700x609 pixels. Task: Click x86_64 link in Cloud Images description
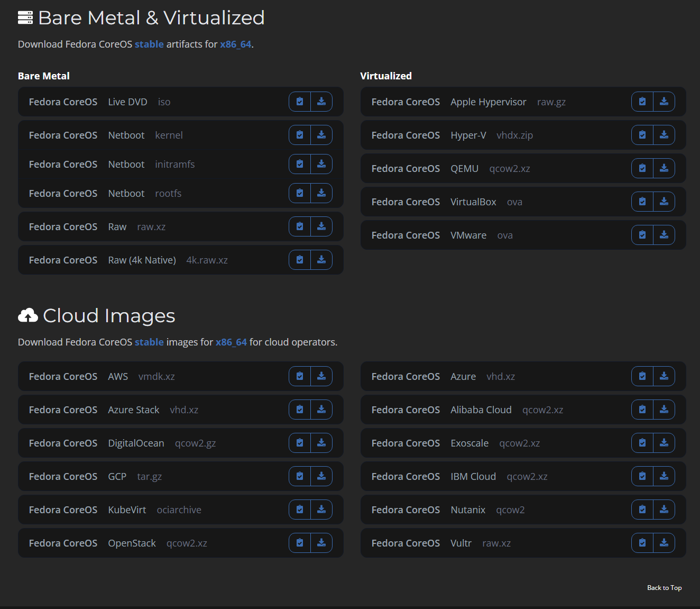pyautogui.click(x=231, y=342)
